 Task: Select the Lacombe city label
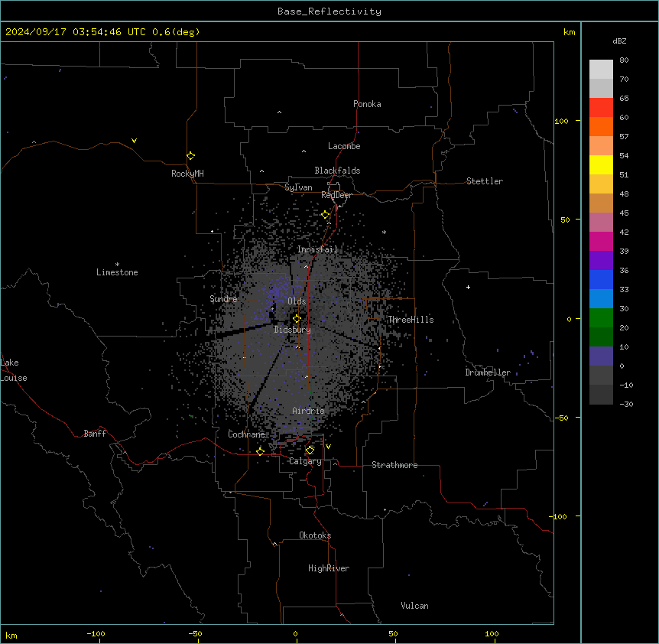click(x=344, y=146)
